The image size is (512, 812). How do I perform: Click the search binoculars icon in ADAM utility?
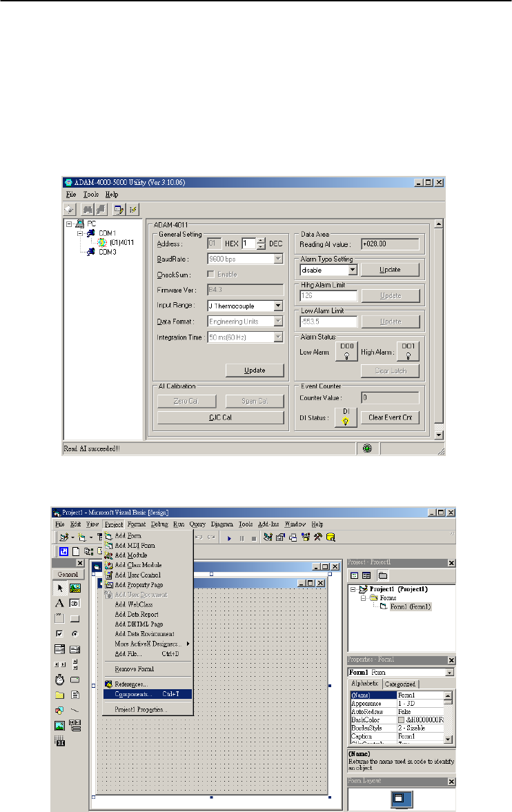tap(88, 209)
